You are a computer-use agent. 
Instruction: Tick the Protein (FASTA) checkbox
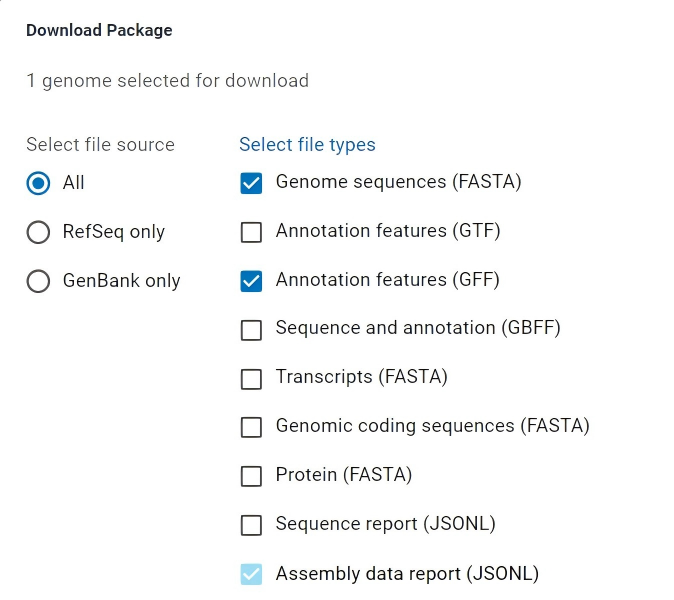251,476
